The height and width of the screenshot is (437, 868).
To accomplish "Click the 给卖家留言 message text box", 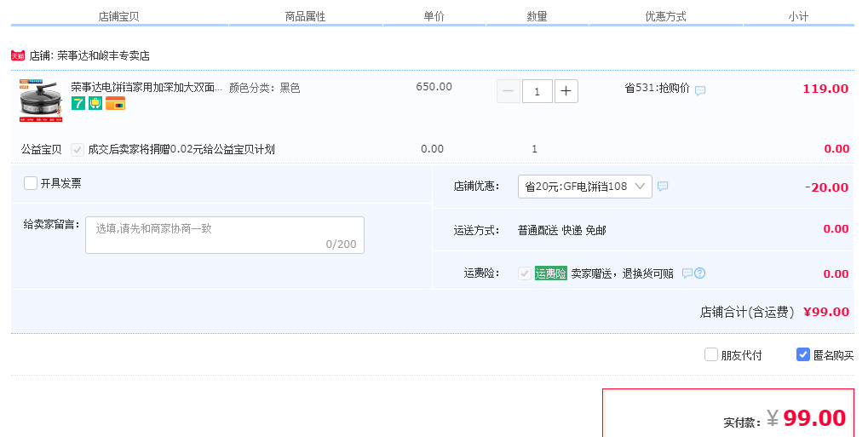I will pos(225,235).
